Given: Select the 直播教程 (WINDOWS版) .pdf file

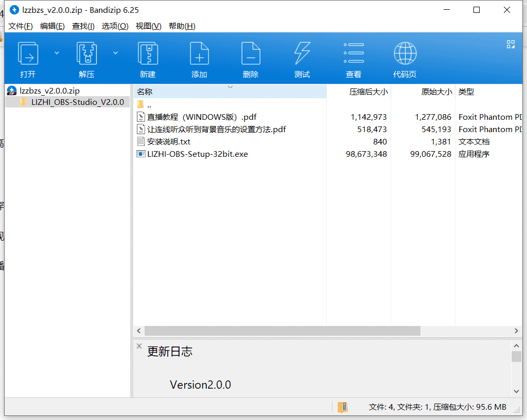Looking at the screenshot, I should (202, 117).
